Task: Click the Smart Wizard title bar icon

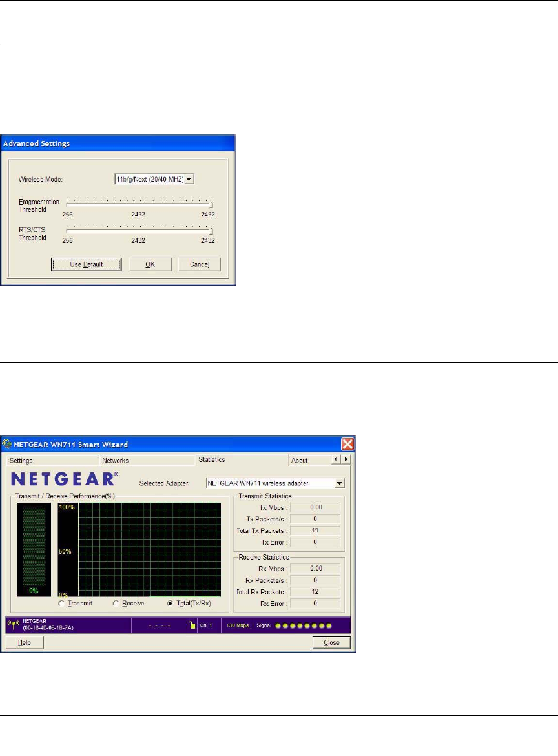Action: pos(6,444)
